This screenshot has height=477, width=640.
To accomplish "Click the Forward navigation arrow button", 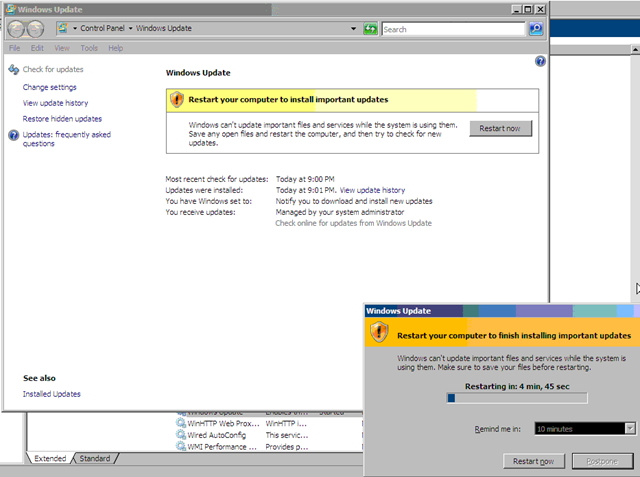I will tap(35, 29).
